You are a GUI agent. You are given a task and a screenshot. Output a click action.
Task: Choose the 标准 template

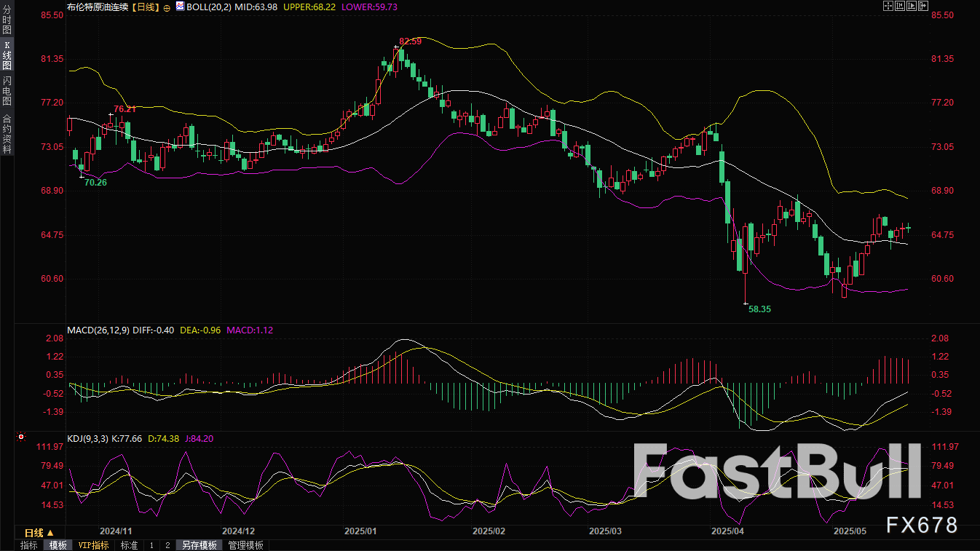coord(129,545)
